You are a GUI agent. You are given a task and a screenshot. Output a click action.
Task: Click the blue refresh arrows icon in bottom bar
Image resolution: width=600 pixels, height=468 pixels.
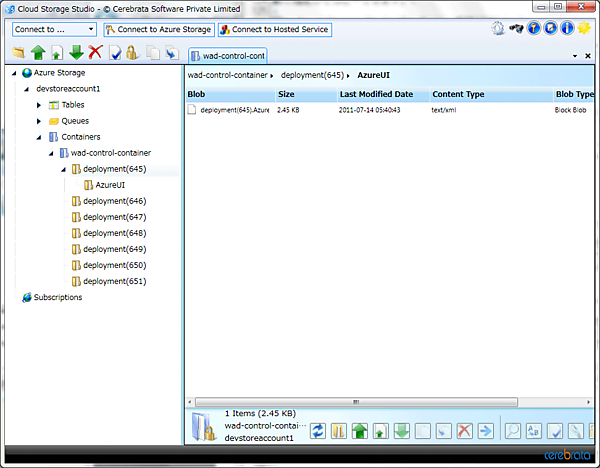(x=319, y=431)
